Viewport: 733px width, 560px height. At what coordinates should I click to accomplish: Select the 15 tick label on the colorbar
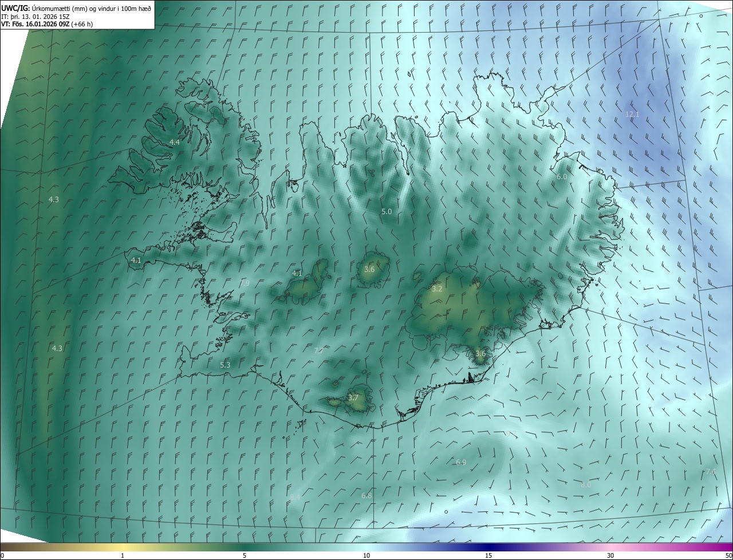point(488,555)
